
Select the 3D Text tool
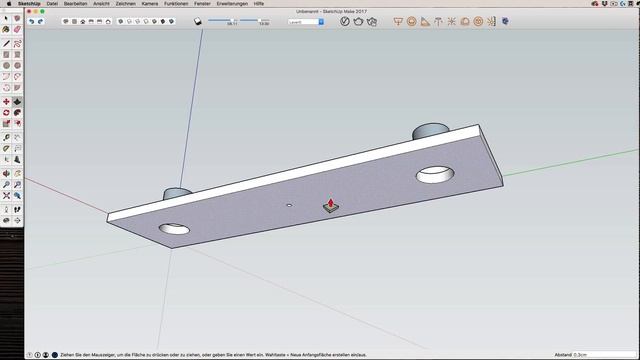tap(17, 160)
